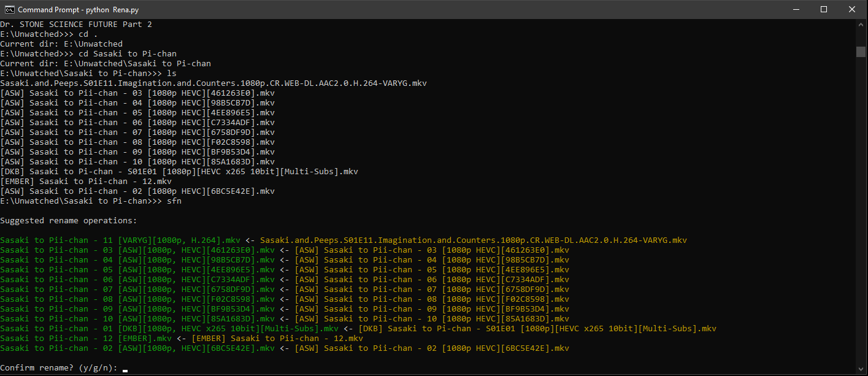The width and height of the screenshot is (868, 376).
Task: Maximize the Command Prompt window
Action: 824,9
